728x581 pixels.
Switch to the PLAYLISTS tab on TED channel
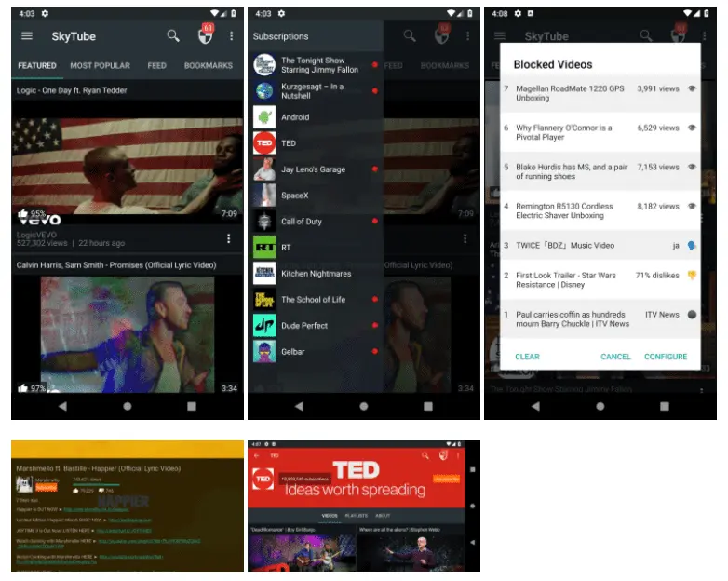coord(357,516)
